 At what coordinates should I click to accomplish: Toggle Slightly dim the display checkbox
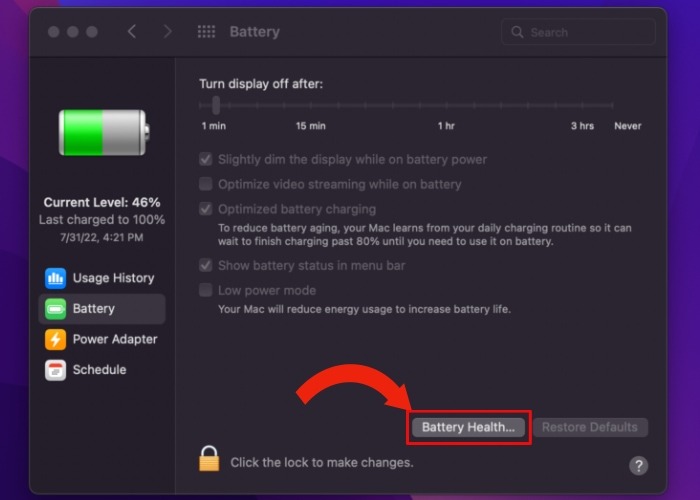point(206,159)
